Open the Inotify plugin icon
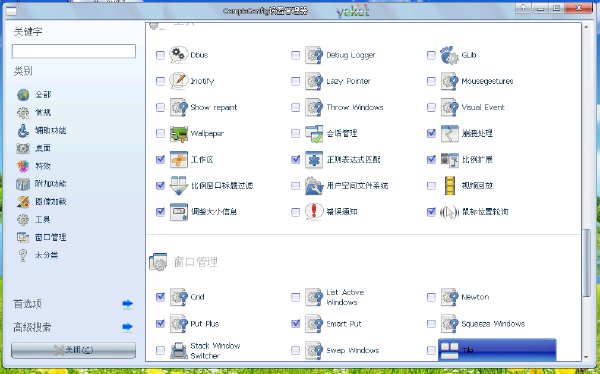The image size is (600, 374). 179,81
